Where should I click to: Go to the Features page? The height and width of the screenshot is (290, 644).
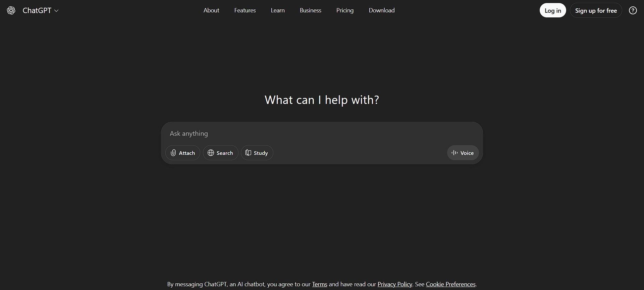245,10
